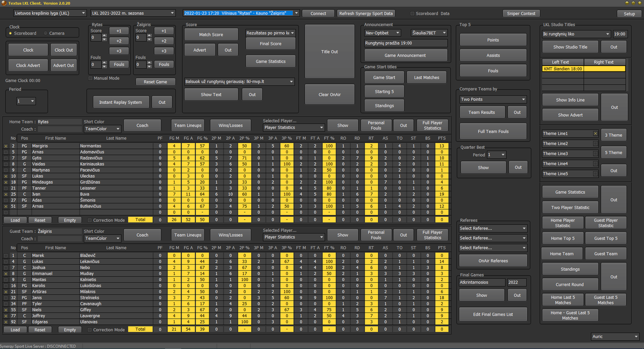Viewport: 644px width, 349px height.
Task: Click the Show Studio Title button
Action: (x=570, y=47)
